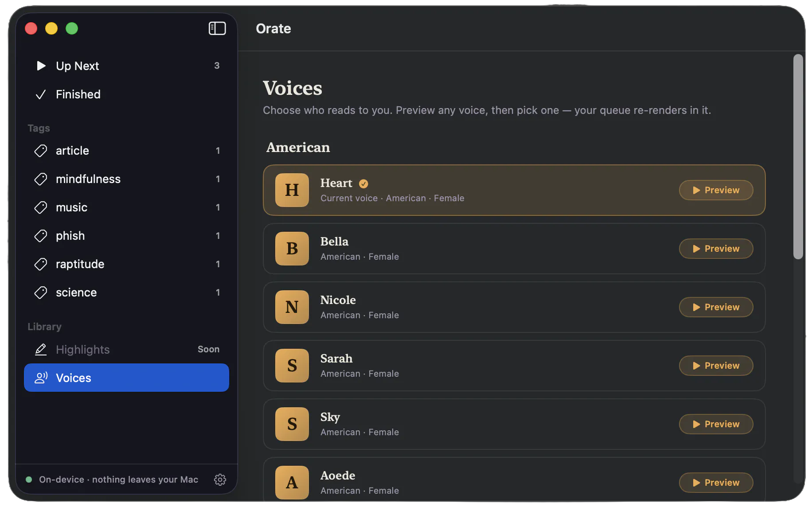
Task: Select the music tag
Action: (x=126, y=207)
